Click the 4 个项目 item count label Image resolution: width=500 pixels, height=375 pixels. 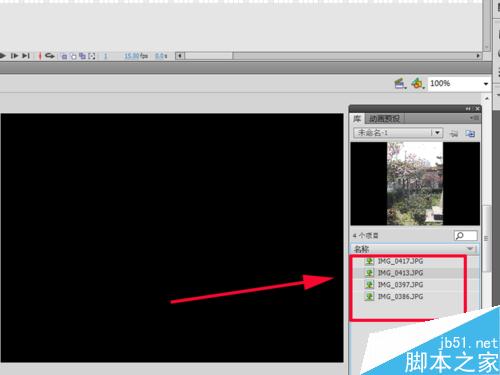click(365, 236)
